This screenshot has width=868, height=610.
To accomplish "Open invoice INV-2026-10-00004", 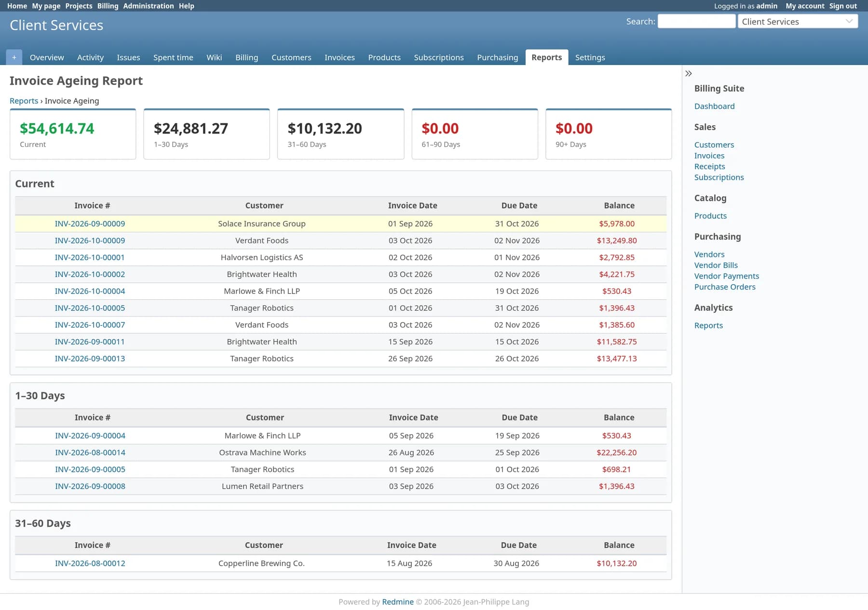I will (90, 291).
